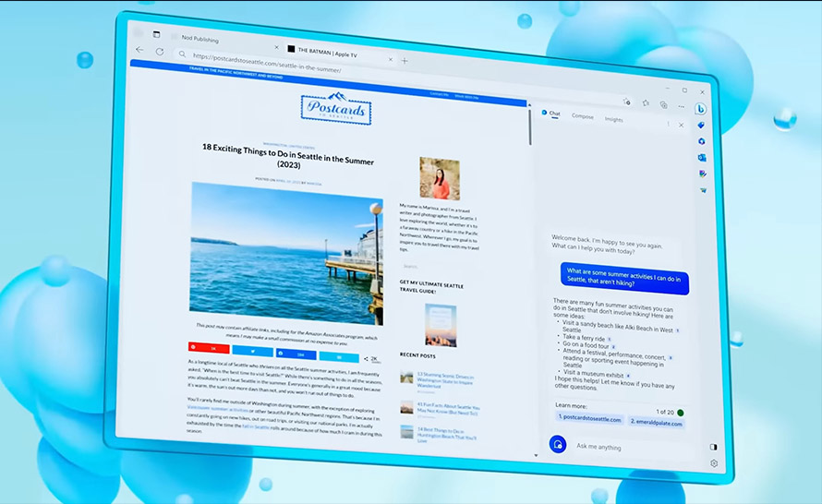Click the Go on a food tour suggestion
The width and height of the screenshot is (822, 504).
tap(586, 345)
